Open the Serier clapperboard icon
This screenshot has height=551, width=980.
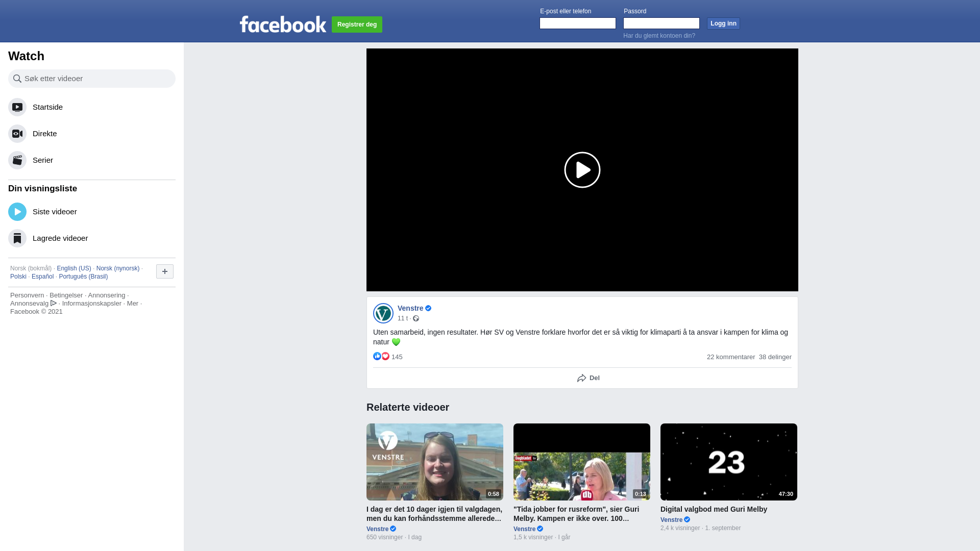17,160
